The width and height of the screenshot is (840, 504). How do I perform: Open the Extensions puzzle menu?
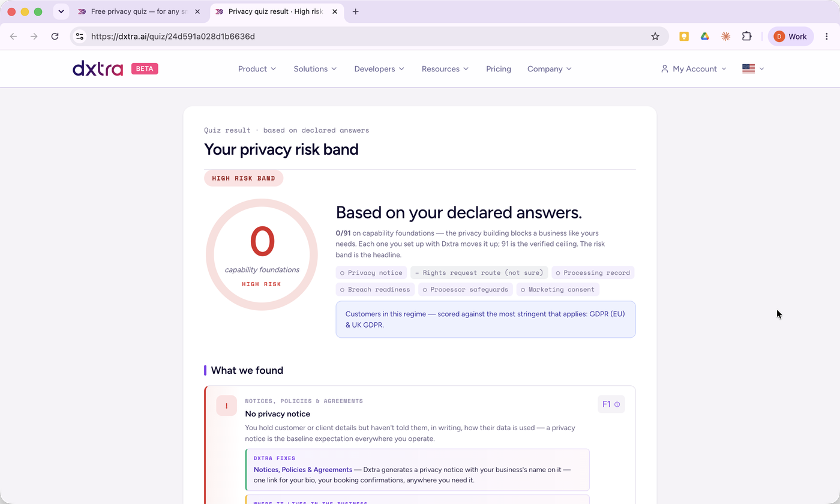point(746,37)
